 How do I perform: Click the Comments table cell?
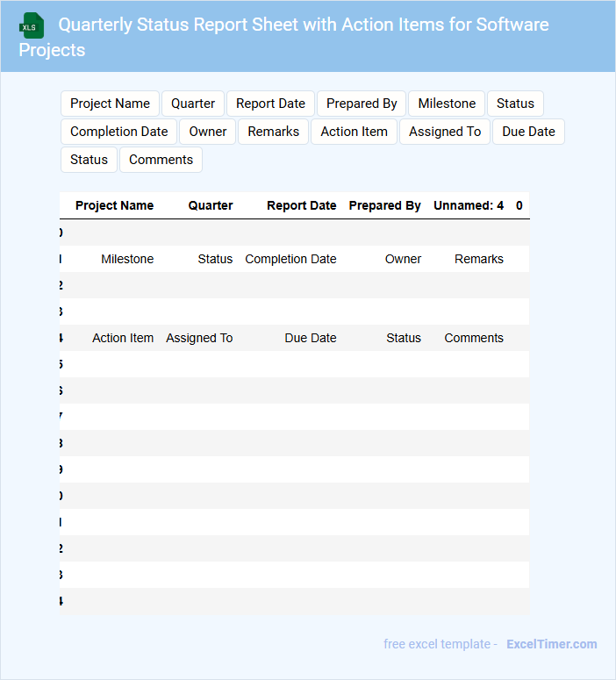tap(474, 338)
